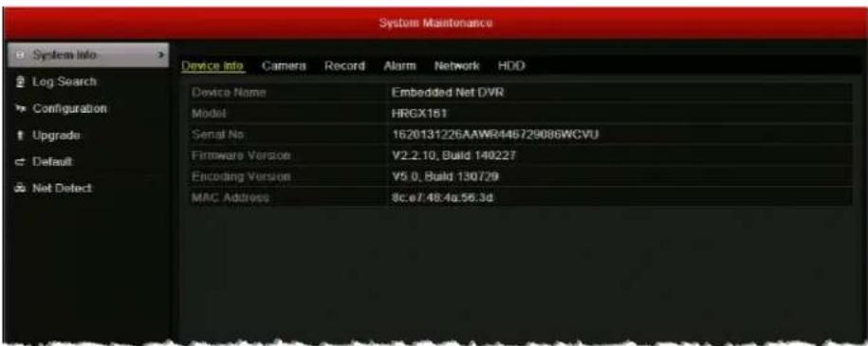Viewport: 868px width, 346px height.
Task: Select the V5.0 encoding build value
Action: 445,176
